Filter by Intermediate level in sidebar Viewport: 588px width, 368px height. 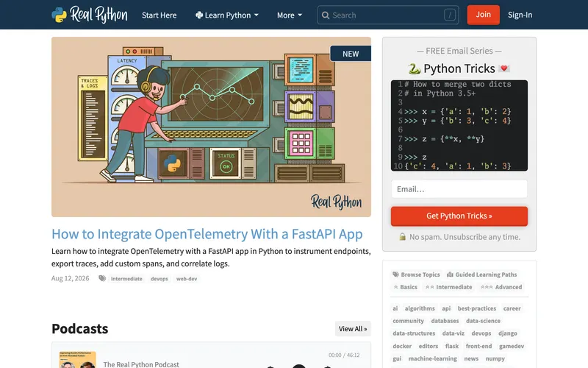(x=448, y=287)
